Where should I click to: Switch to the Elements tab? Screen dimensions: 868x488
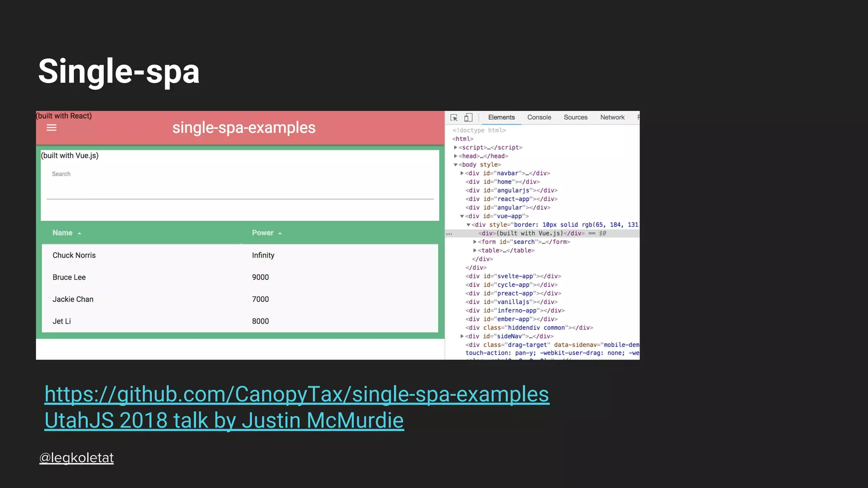coord(501,117)
